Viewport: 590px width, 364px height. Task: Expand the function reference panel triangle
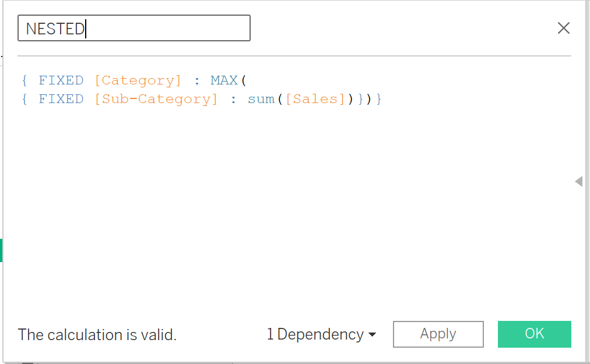(x=578, y=182)
